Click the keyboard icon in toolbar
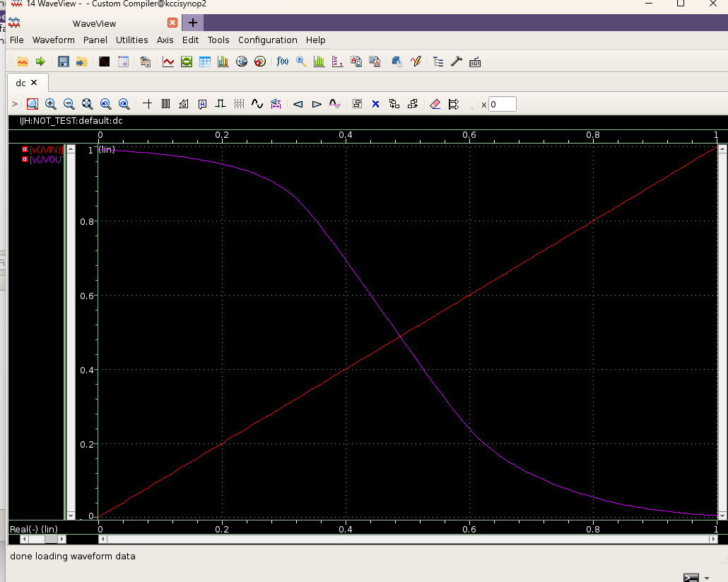The width and height of the screenshot is (728, 582). pos(475,62)
